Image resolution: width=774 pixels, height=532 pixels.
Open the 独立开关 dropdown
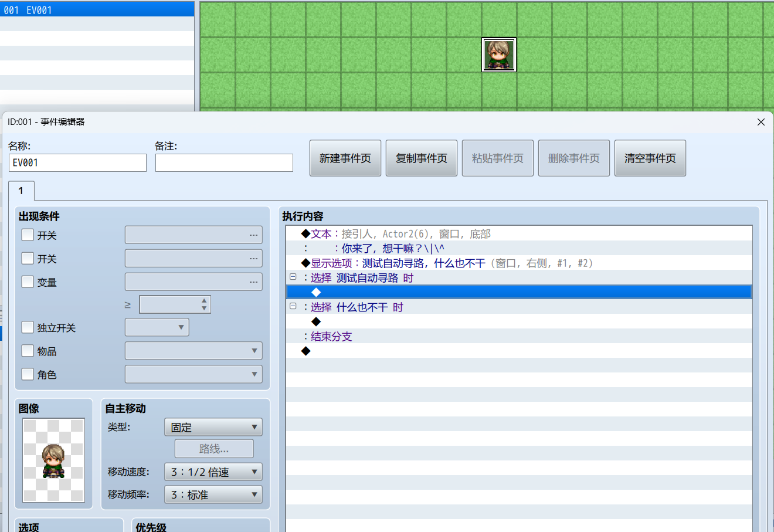tap(157, 327)
